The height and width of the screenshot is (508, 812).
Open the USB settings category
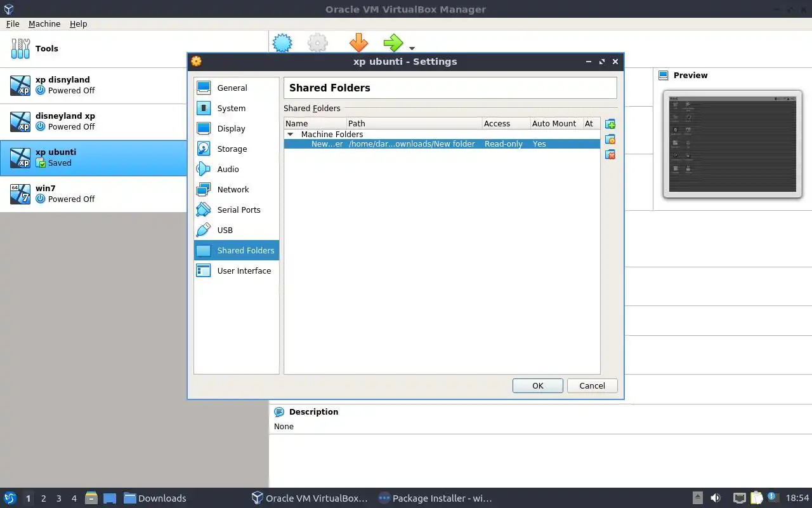(x=236, y=230)
